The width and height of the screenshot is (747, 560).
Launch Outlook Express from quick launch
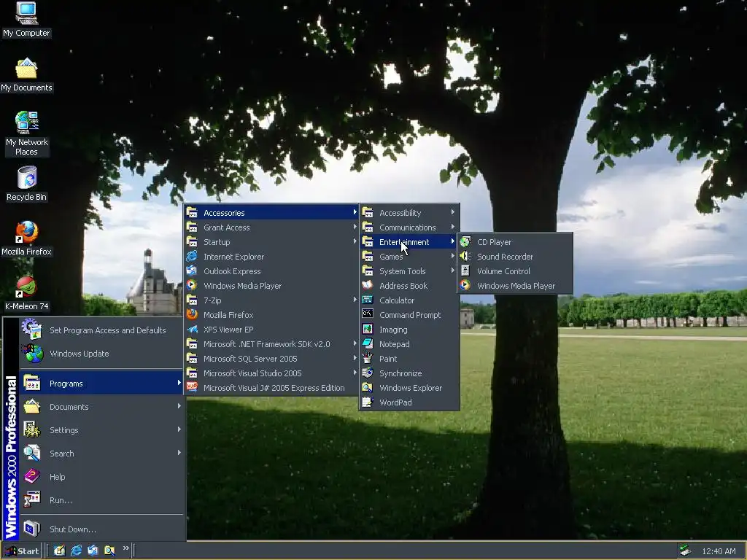(x=93, y=551)
